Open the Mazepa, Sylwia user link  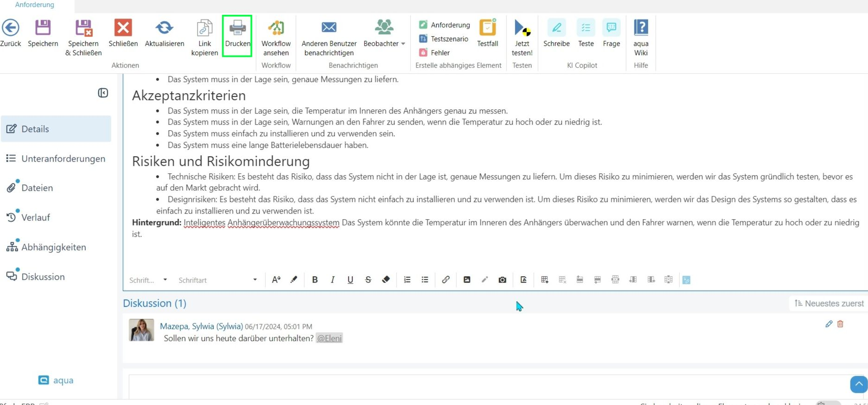(201, 326)
